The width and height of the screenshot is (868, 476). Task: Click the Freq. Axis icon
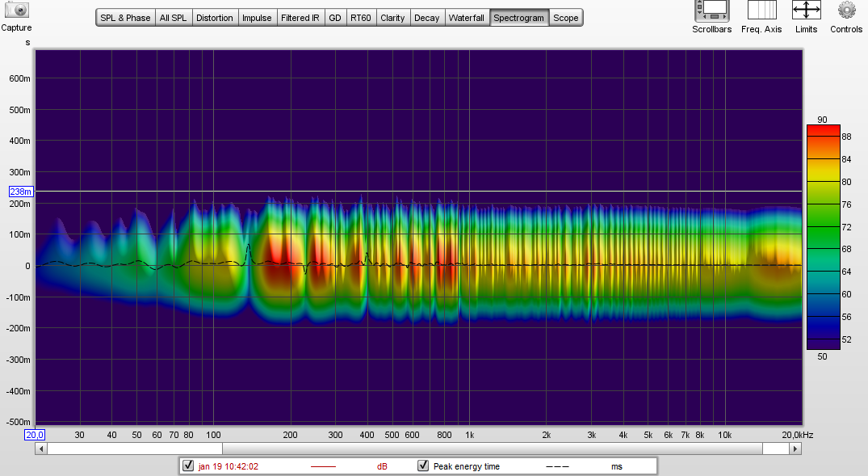click(761, 11)
